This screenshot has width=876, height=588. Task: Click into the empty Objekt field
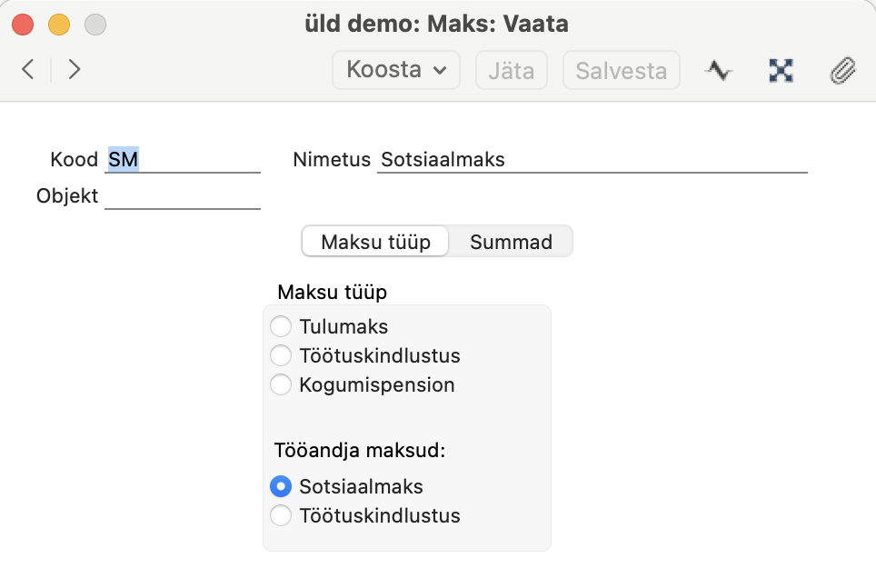pos(183,196)
